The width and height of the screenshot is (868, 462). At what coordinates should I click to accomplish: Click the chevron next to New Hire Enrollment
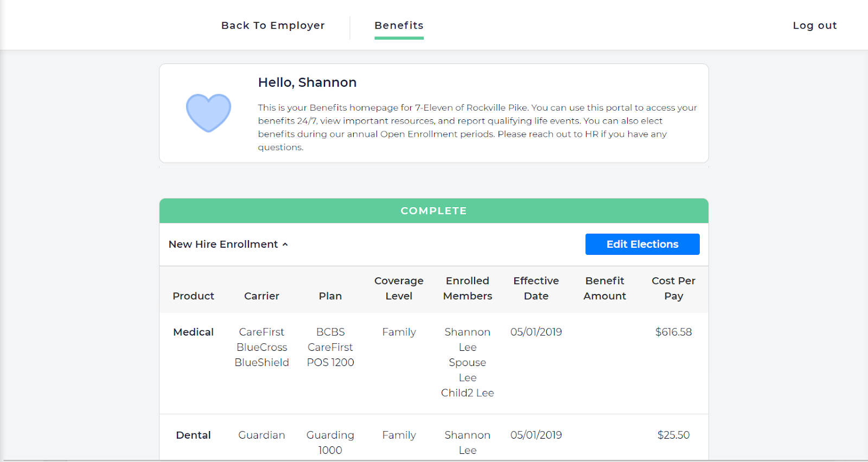pos(285,244)
